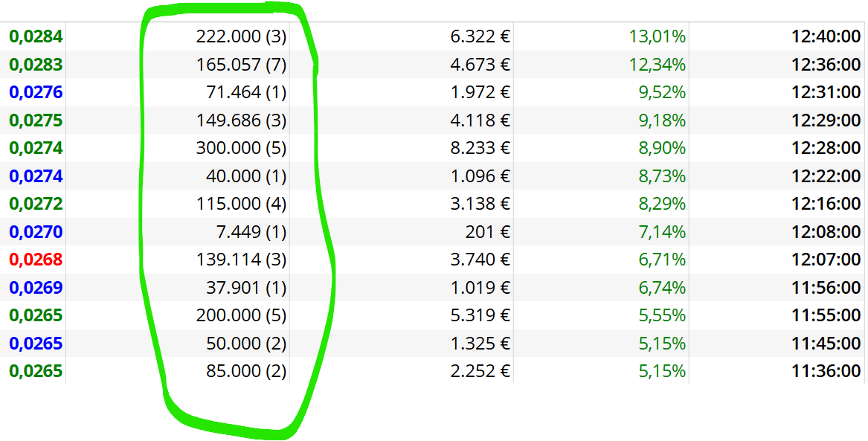The width and height of the screenshot is (868, 441).
Task: Click the red price 0,0268
Action: (x=36, y=260)
